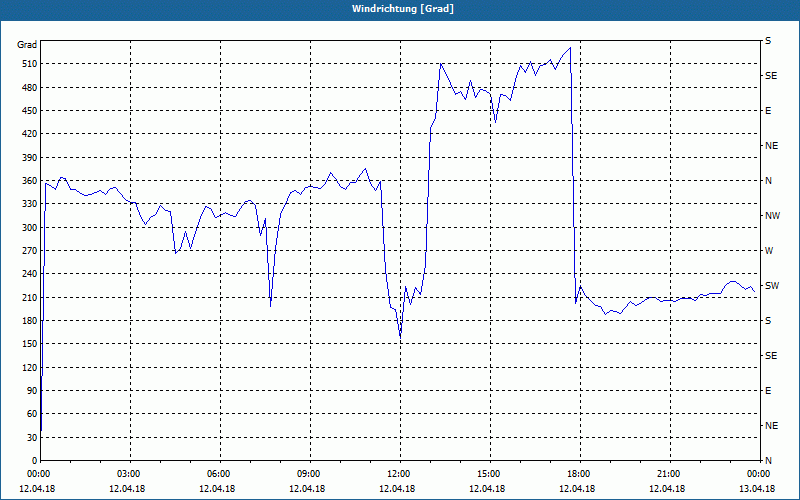
Task: Select the 'SW' compass label
Action: pyautogui.click(x=772, y=286)
